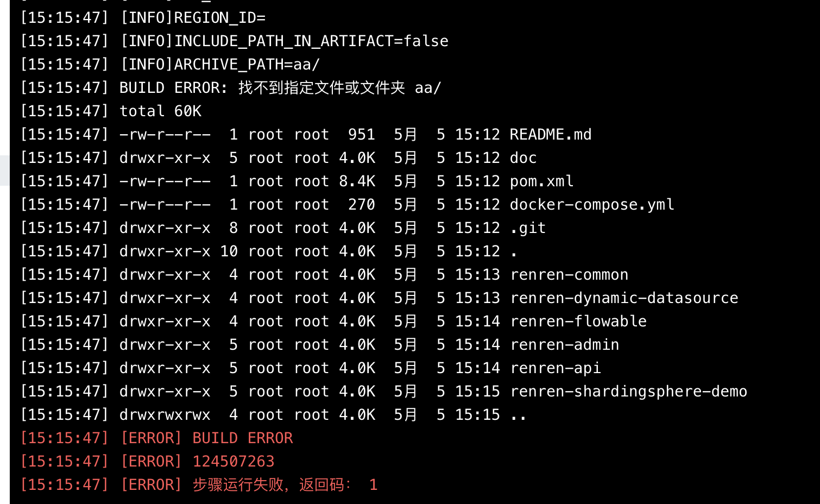820x504 pixels.
Task: Click renren-dynamic-datasource directory name
Action: (624, 298)
